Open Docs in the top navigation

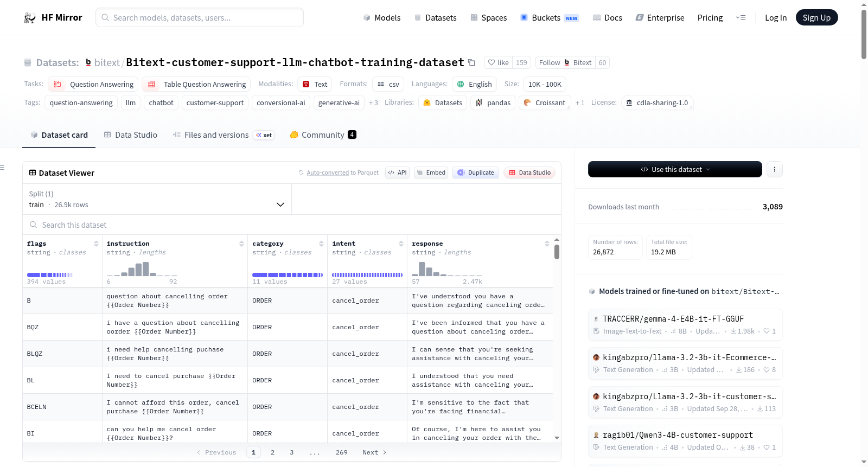(607, 18)
